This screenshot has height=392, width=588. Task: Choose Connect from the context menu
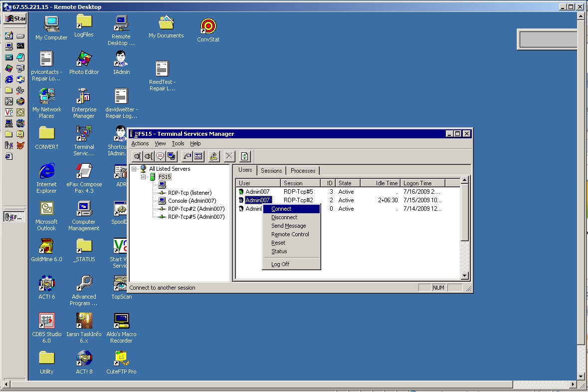point(291,209)
